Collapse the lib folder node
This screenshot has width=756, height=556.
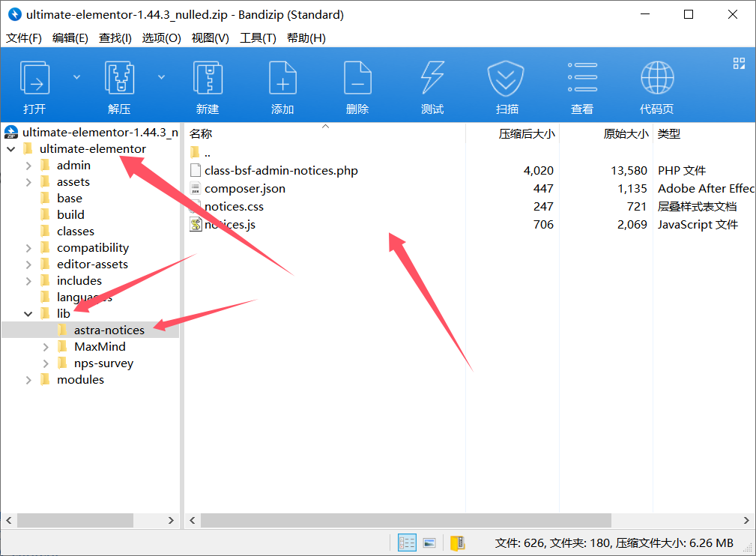28,314
